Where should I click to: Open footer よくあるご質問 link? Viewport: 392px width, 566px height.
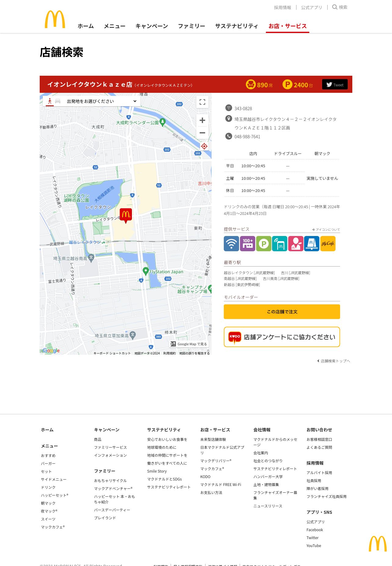click(x=319, y=447)
